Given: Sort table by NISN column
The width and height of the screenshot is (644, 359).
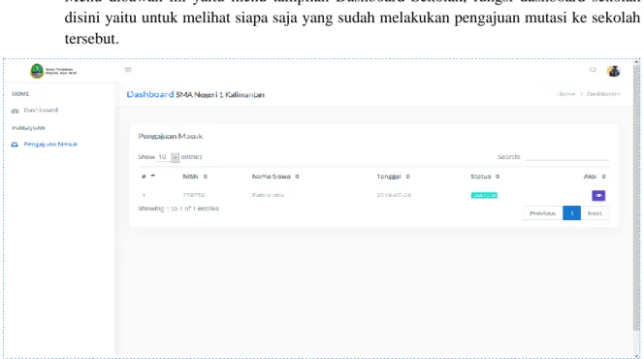Looking at the screenshot, I should point(195,177).
